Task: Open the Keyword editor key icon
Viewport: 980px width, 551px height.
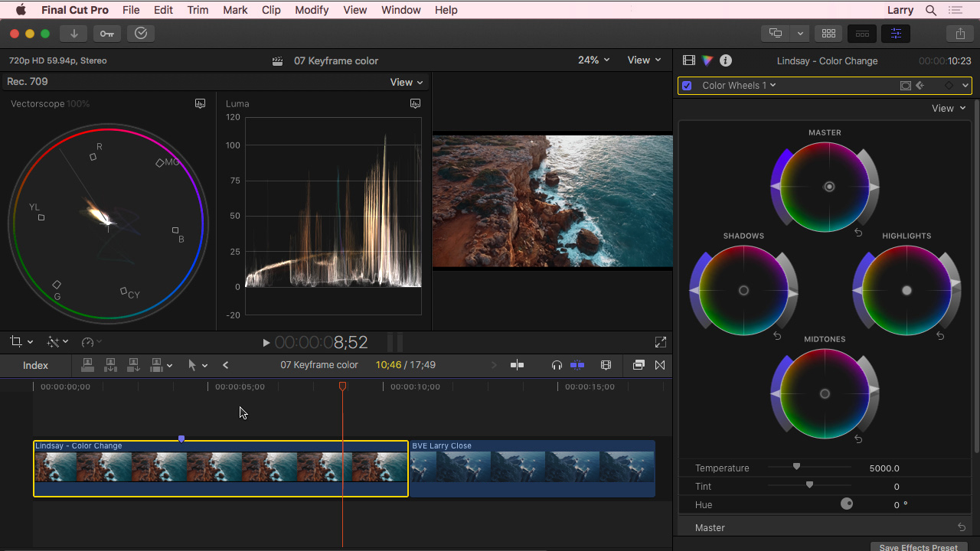Action: (106, 34)
